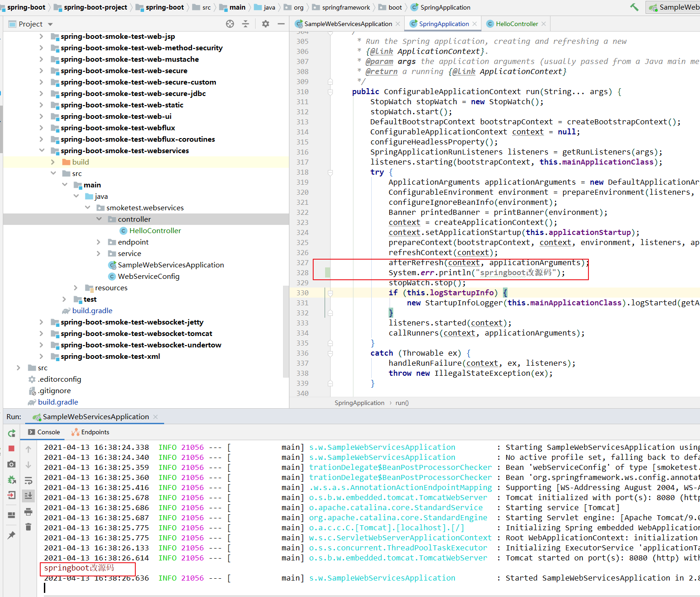700x597 pixels.
Task: Switch to the HelloController editor tab
Action: point(517,24)
